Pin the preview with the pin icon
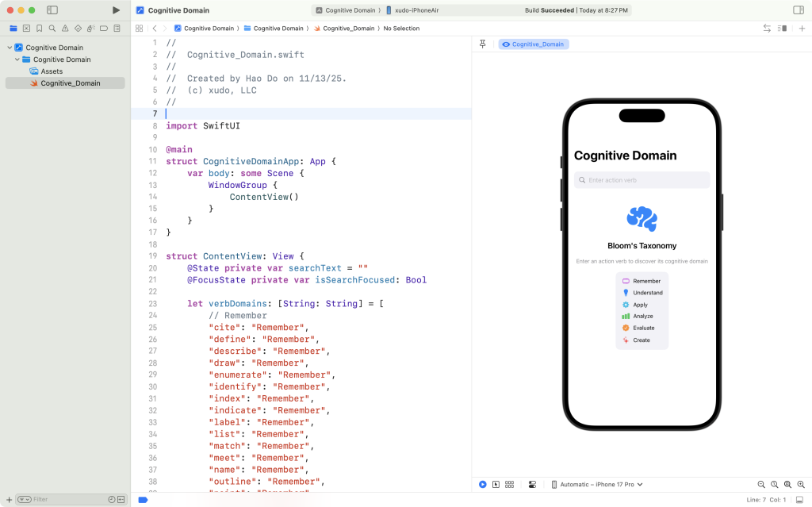Image resolution: width=812 pixels, height=507 pixels. coord(483,44)
